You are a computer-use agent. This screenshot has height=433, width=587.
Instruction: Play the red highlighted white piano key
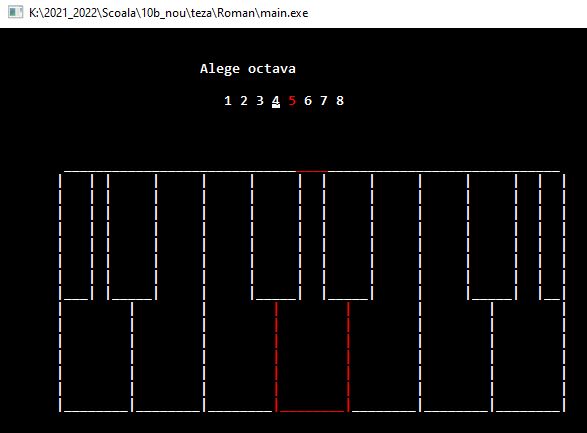tap(312, 356)
